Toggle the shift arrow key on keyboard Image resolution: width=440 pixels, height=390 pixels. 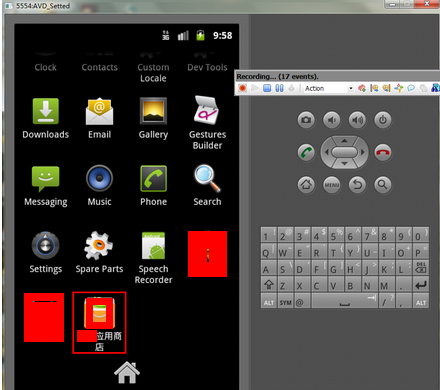269,285
